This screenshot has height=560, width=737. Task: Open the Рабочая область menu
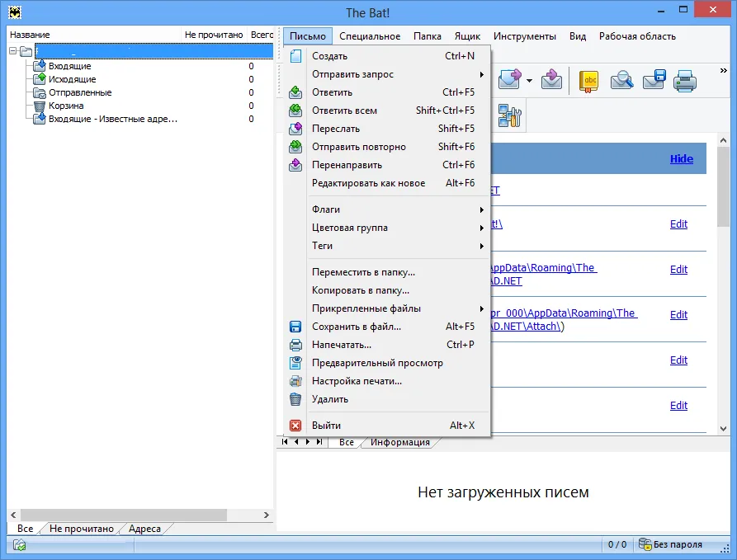(637, 36)
